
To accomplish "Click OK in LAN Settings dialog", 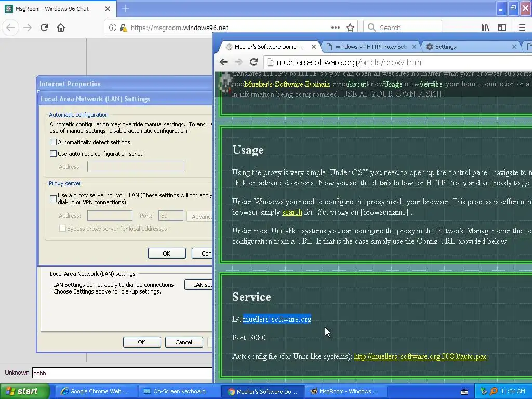I will click(167, 254).
